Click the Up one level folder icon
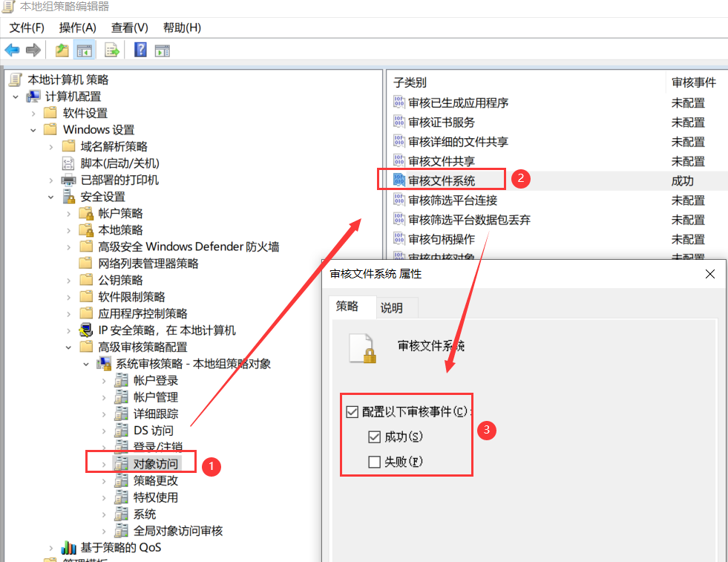728x562 pixels. pos(62,50)
